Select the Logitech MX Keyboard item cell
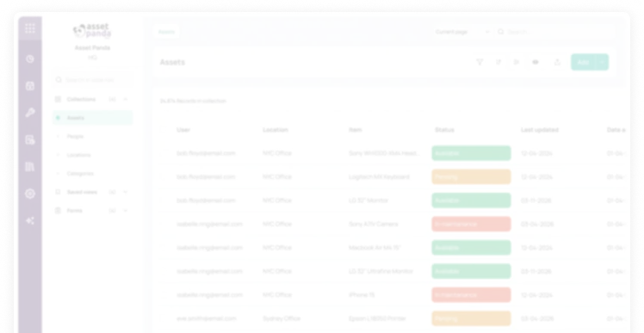 [x=379, y=177]
